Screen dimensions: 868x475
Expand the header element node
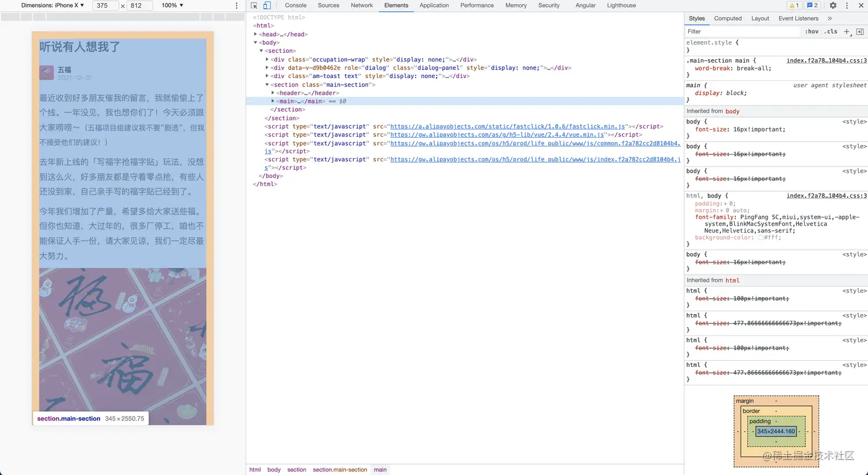click(x=273, y=92)
